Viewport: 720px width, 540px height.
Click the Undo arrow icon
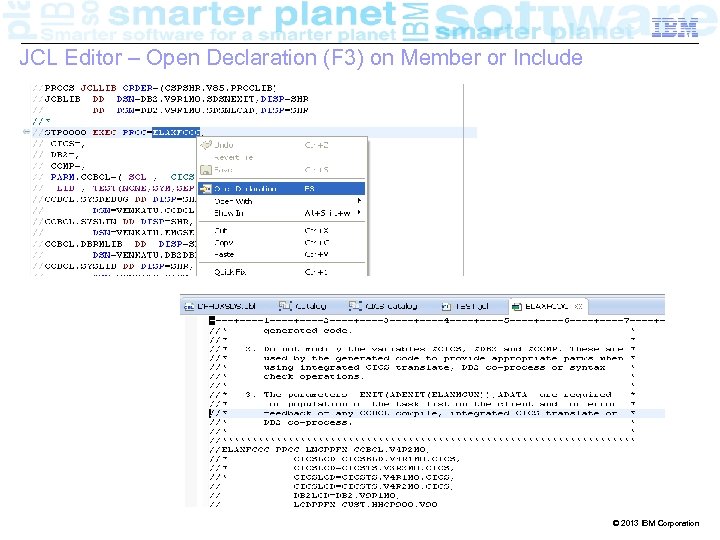[x=206, y=145]
